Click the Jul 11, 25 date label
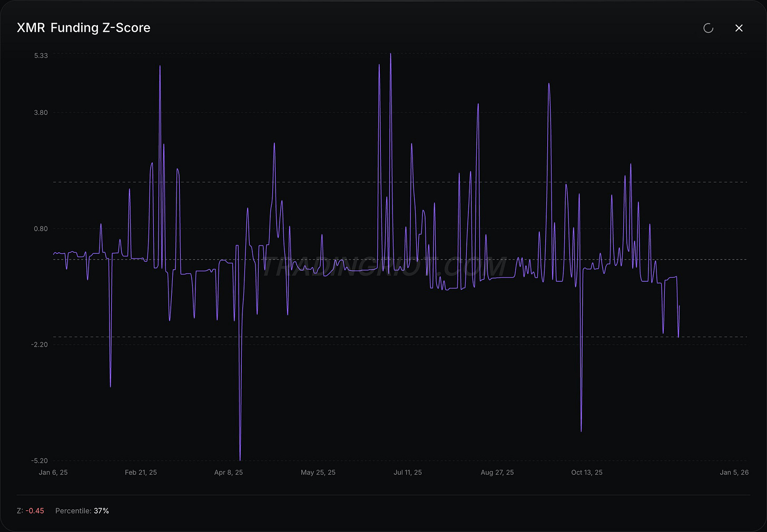Image resolution: width=767 pixels, height=532 pixels. [408, 472]
